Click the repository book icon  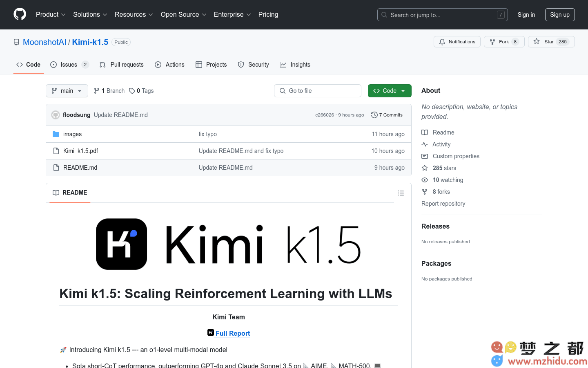16,42
